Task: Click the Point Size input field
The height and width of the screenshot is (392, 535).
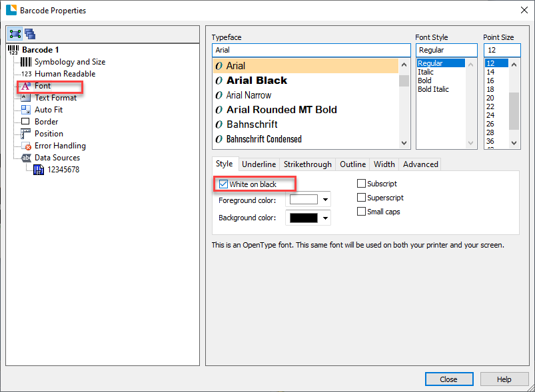Action: [502, 50]
